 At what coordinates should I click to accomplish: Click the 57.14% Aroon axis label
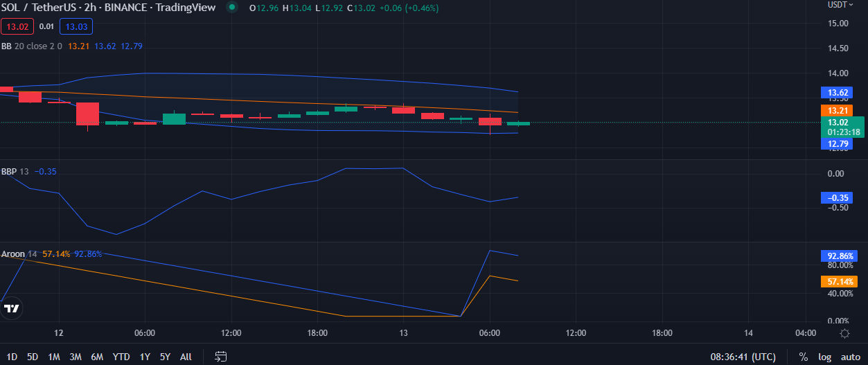click(838, 281)
